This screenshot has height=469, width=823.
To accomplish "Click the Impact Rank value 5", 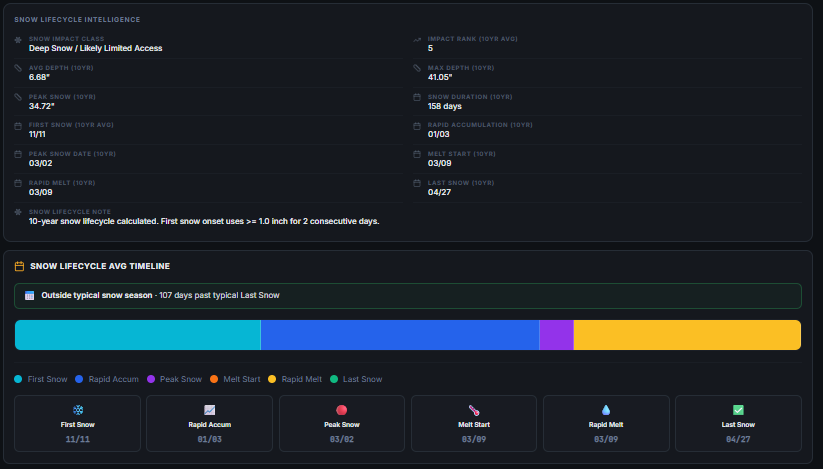I will [x=430, y=48].
